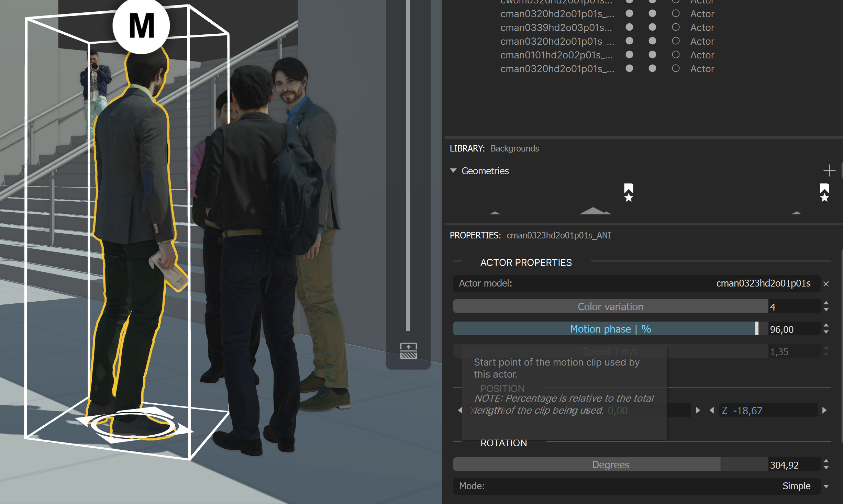843x504 pixels.
Task: Select the cman0339hd2o03p01s actor row
Action: click(556, 27)
